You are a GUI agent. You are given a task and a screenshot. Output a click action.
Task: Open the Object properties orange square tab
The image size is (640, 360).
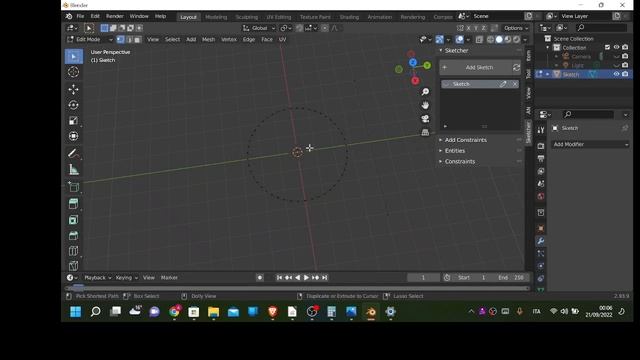541,228
